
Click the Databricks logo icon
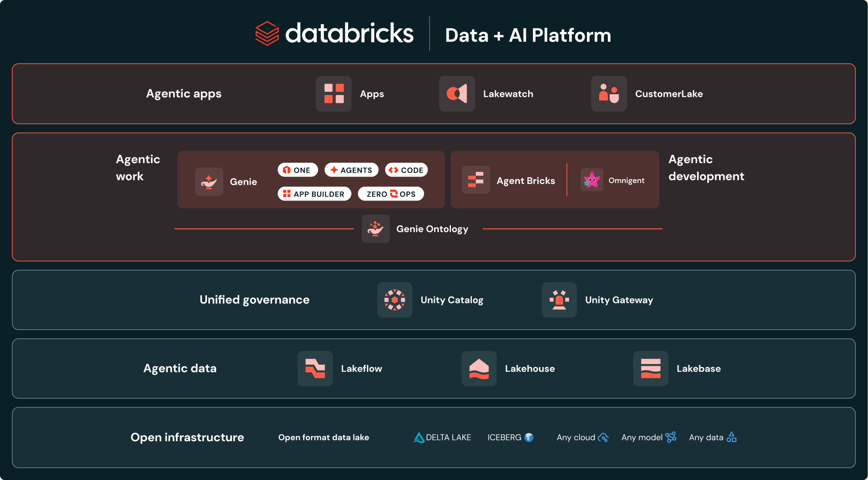[267, 34]
